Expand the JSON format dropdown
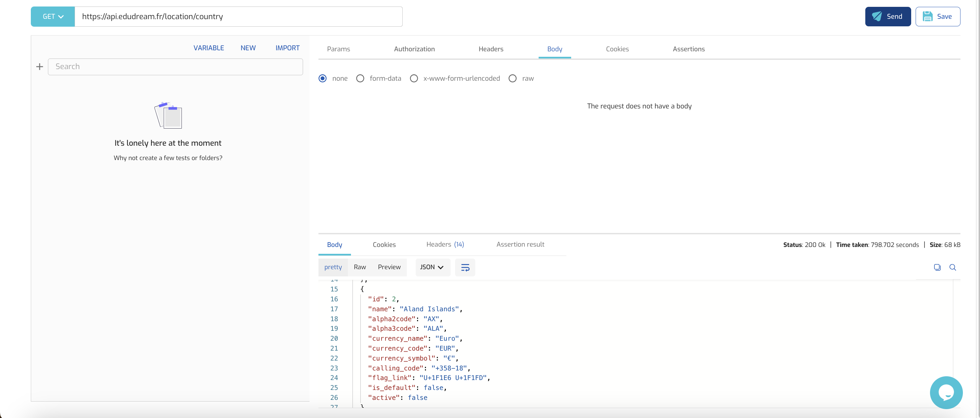 coord(432,267)
